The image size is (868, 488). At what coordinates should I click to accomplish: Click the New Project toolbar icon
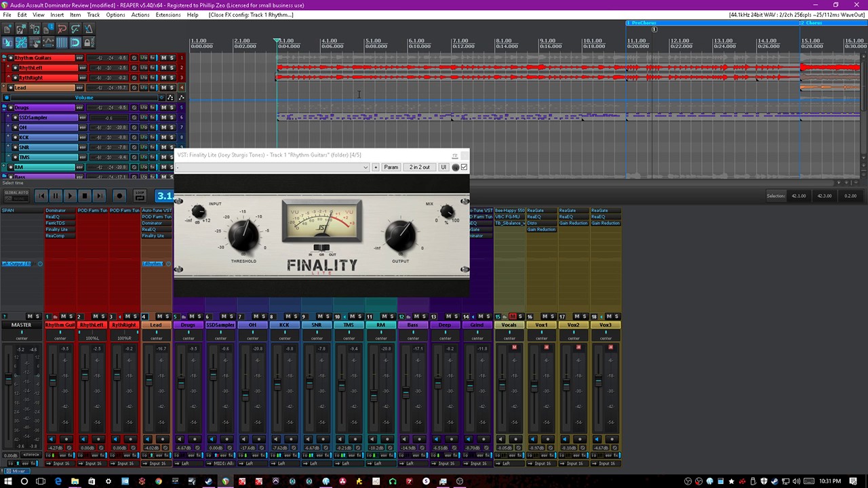(x=7, y=29)
